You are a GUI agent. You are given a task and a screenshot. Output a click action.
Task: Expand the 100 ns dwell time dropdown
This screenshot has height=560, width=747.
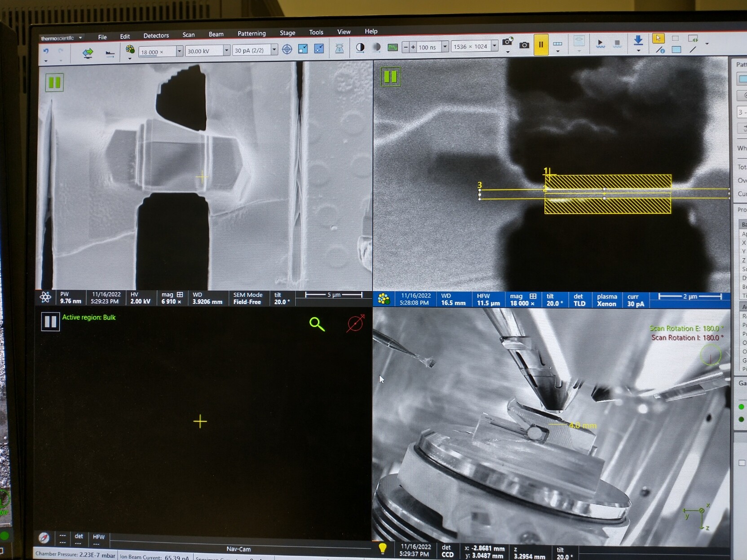(445, 46)
